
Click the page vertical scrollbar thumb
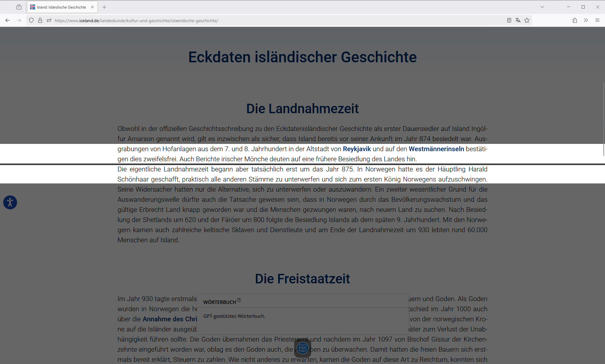point(604,119)
